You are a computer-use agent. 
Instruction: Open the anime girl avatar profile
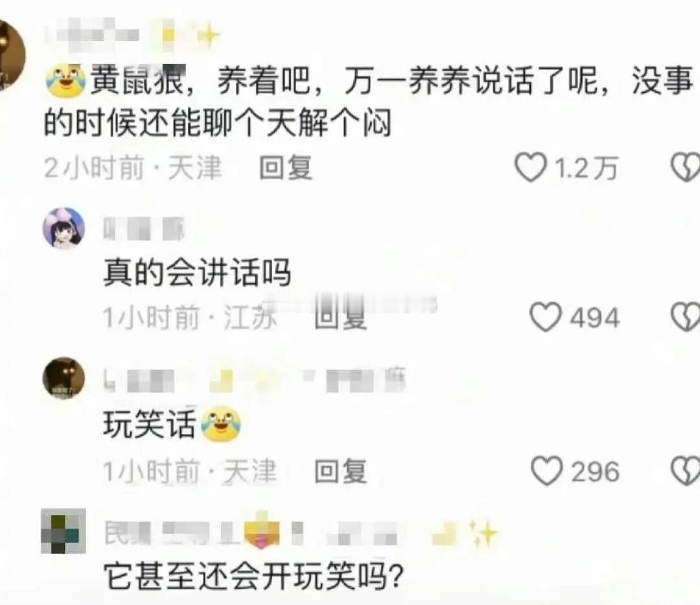tap(64, 228)
